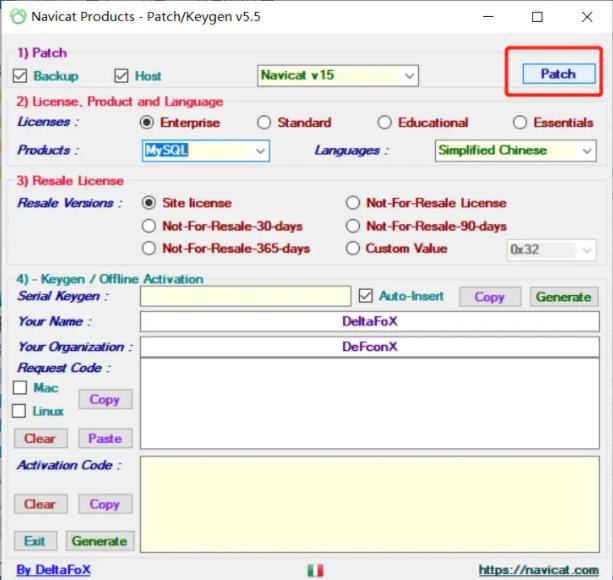Generate a serial with top Generate button

564,297
